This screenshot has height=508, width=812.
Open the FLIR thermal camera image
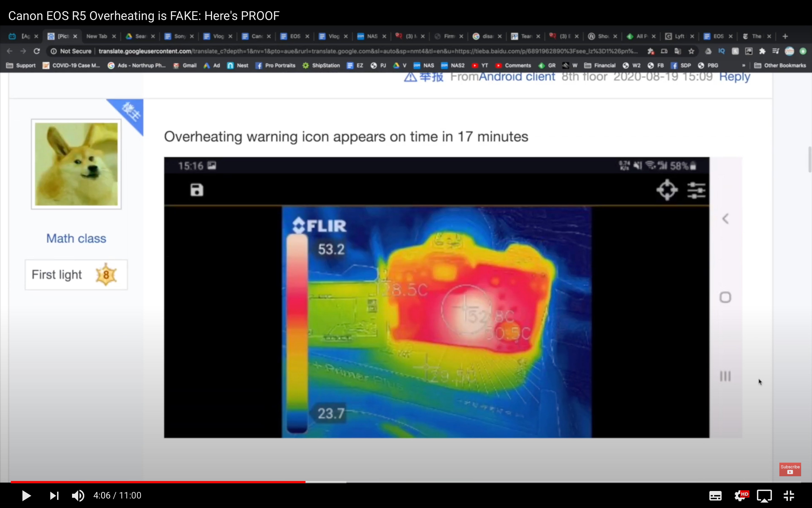437,322
